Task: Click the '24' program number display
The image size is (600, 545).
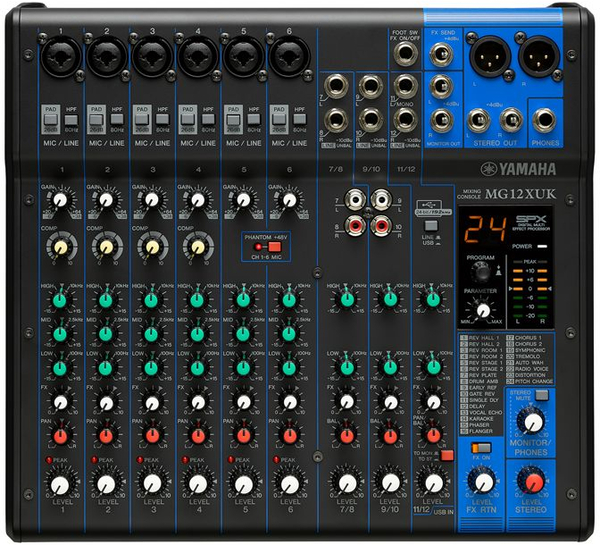Action: (x=484, y=229)
